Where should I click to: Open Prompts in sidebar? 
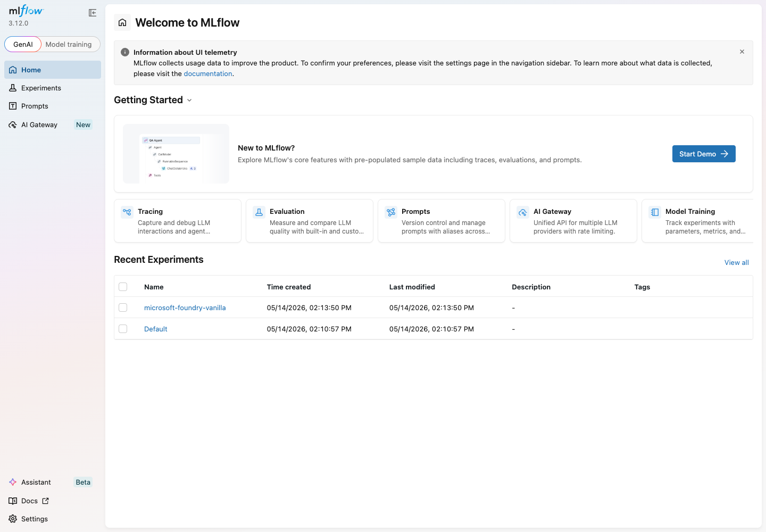(x=53, y=106)
